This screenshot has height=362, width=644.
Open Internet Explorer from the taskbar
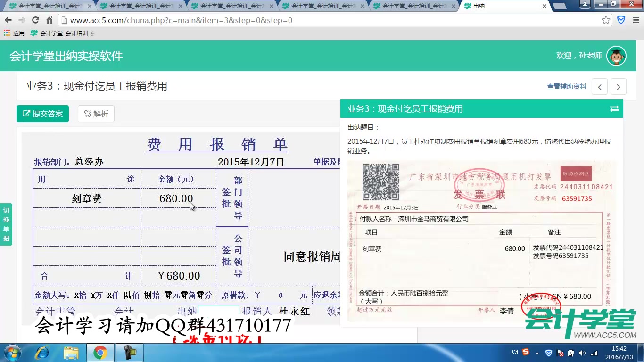click(42, 353)
